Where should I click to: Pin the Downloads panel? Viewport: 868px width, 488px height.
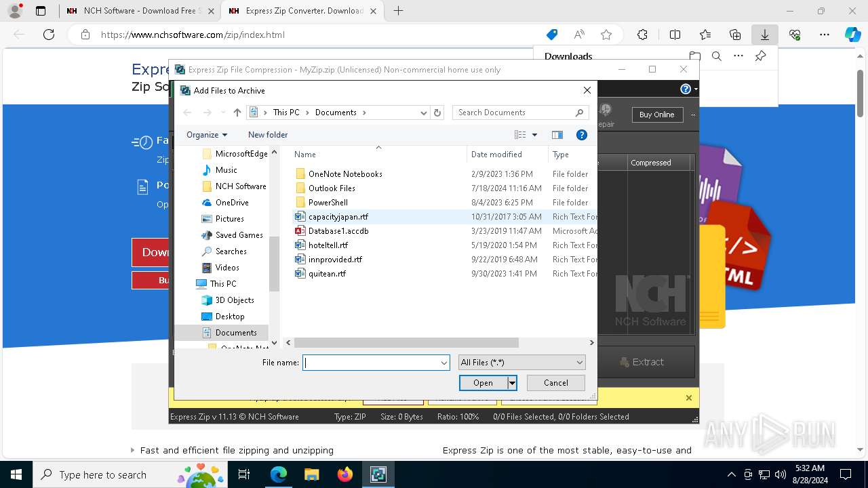(761, 56)
